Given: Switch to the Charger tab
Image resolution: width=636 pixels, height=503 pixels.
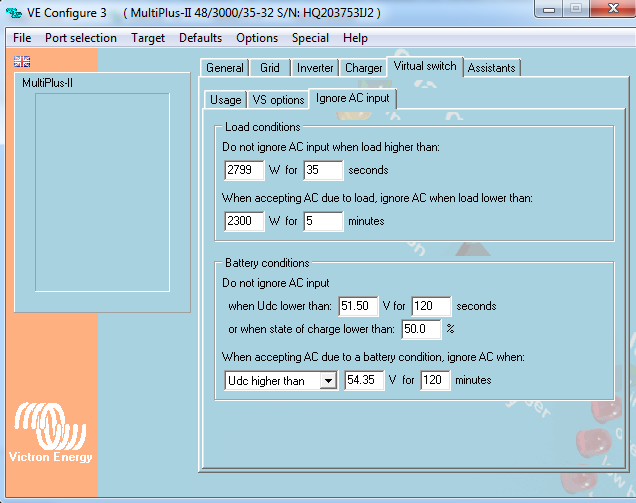Looking at the screenshot, I should pos(363,68).
